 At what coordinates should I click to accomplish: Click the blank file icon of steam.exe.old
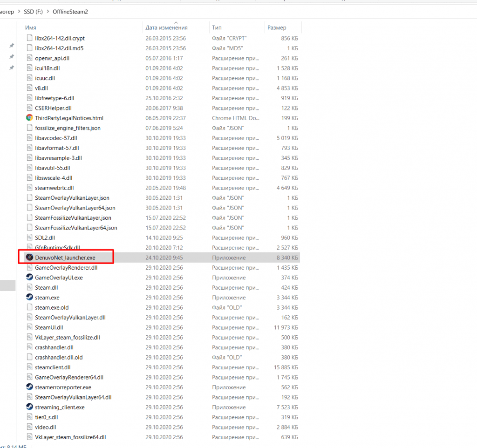[29, 307]
